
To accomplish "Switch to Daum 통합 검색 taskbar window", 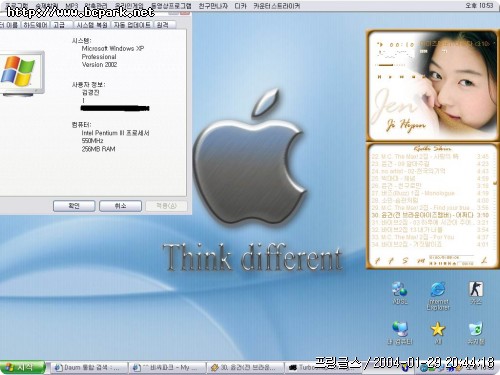I will [89, 368].
